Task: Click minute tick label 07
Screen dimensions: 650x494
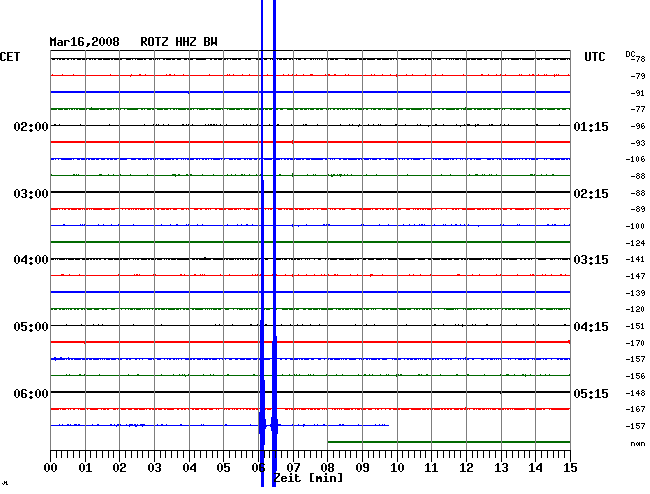Action: tap(293, 468)
